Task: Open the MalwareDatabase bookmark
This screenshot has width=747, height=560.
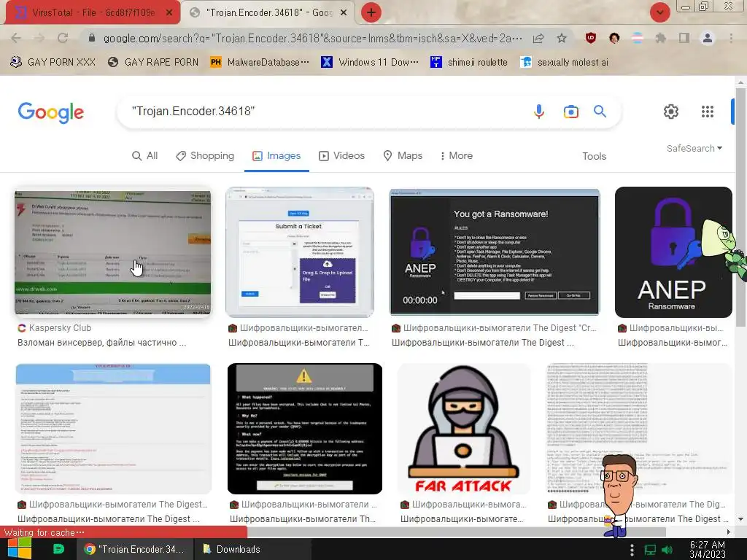Action: (x=260, y=62)
